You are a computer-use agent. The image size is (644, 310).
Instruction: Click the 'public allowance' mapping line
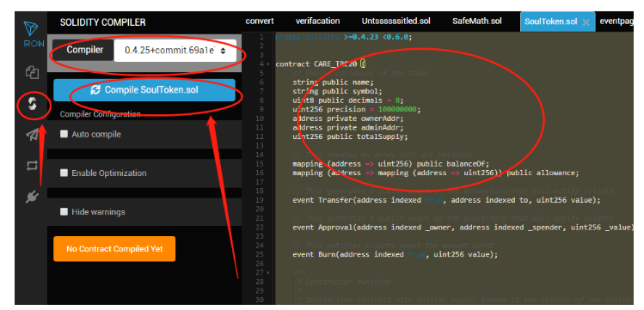click(436, 173)
